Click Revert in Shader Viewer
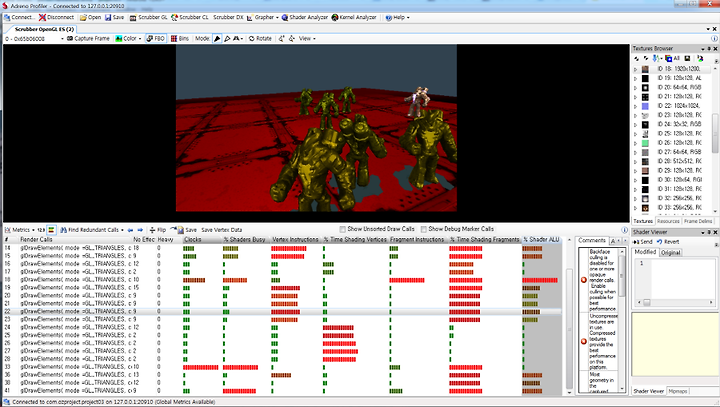Image resolution: width=720 pixels, height=407 pixels. (x=668, y=242)
